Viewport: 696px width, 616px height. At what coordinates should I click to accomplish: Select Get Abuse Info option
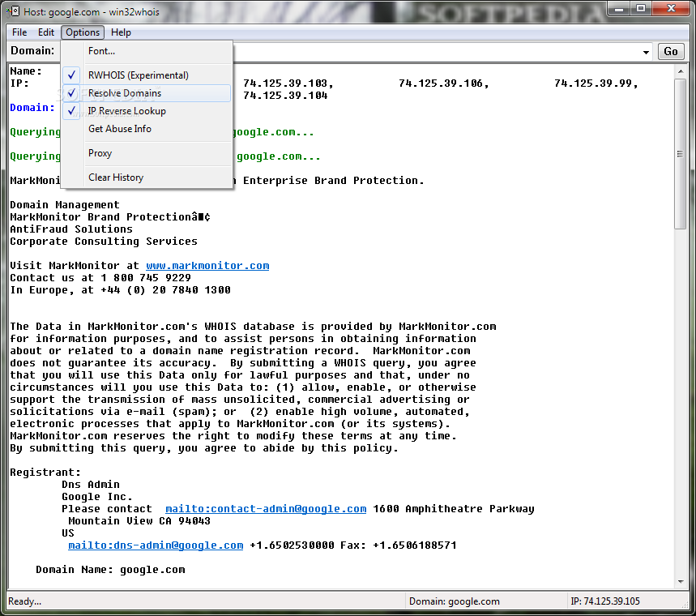147,129
